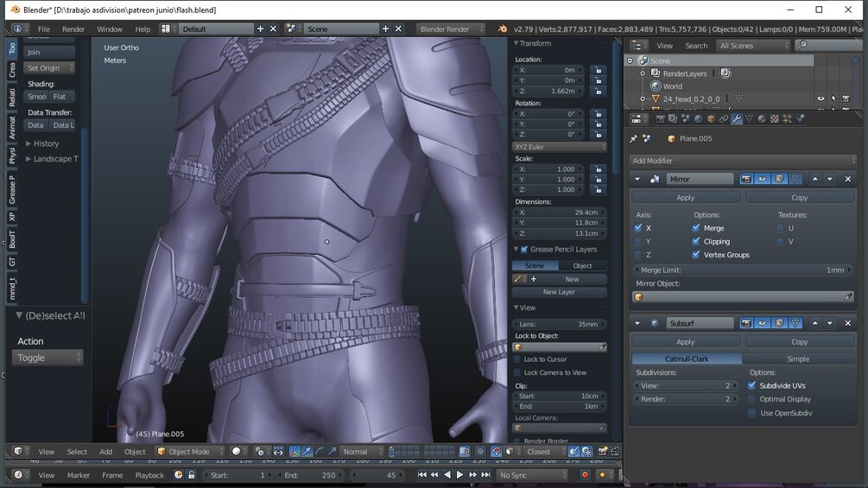This screenshot has height=488, width=868.
Task: Toggle Mirror modifier viewport eye
Action: click(x=763, y=179)
